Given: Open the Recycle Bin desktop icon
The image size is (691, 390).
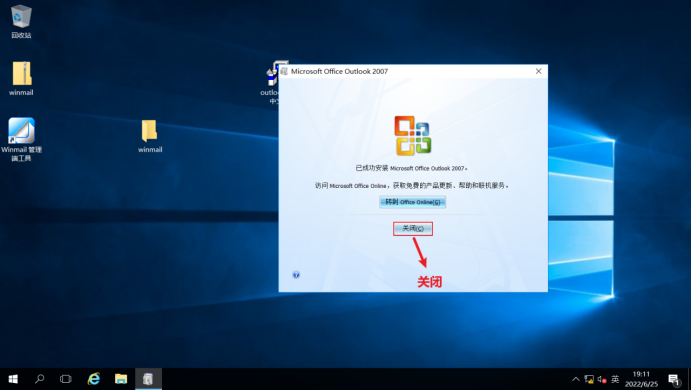Looking at the screenshot, I should point(21,21).
